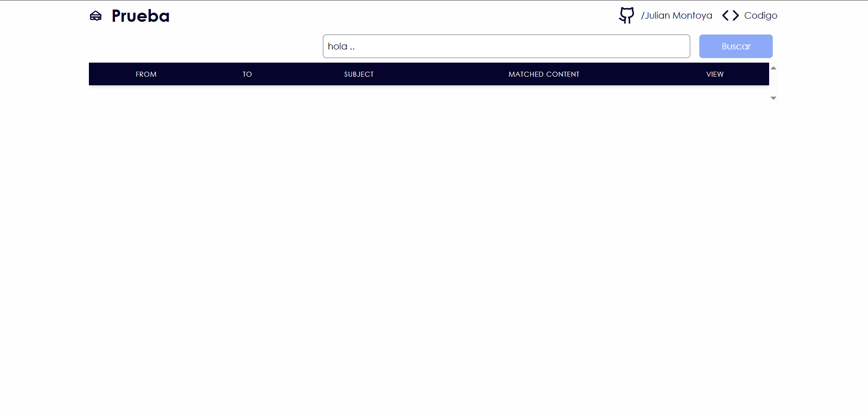Select the TO column header
The image size is (868, 417).
click(x=247, y=74)
